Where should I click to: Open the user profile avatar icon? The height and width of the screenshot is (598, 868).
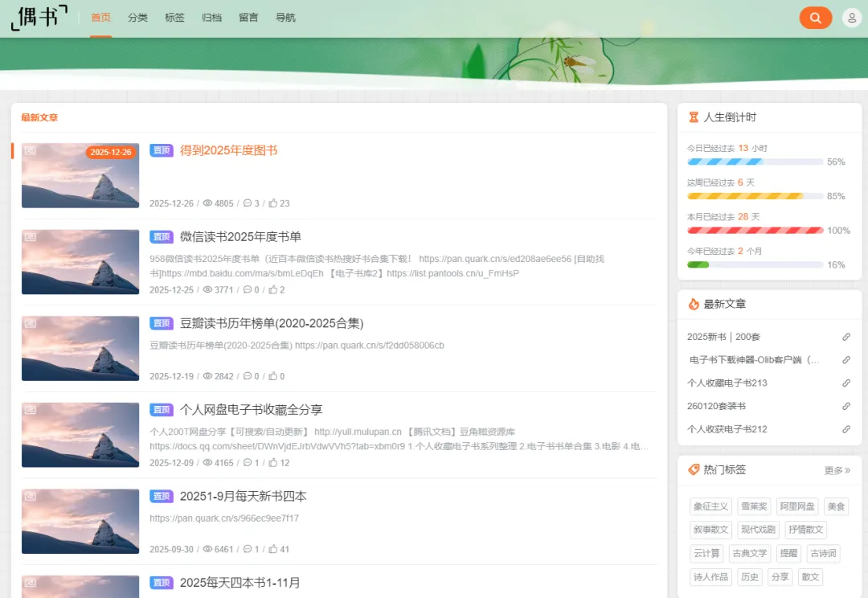[x=852, y=18]
